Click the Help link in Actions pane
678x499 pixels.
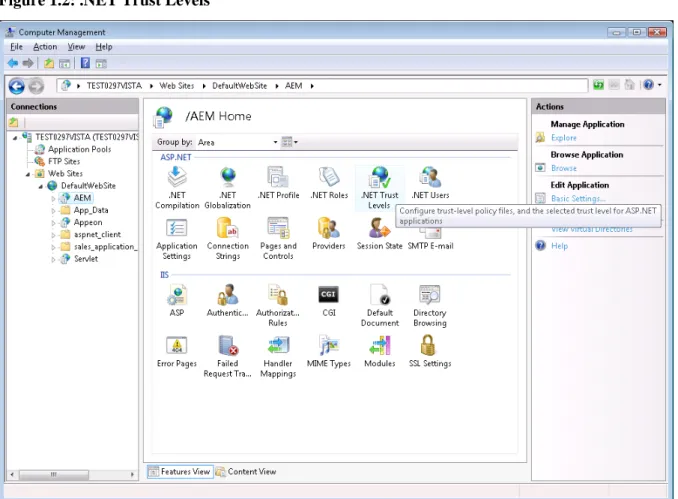(x=559, y=246)
